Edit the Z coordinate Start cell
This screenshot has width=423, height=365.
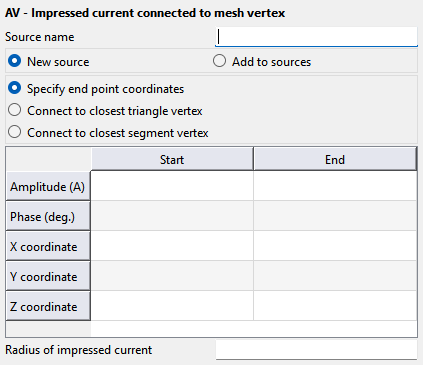click(x=172, y=306)
